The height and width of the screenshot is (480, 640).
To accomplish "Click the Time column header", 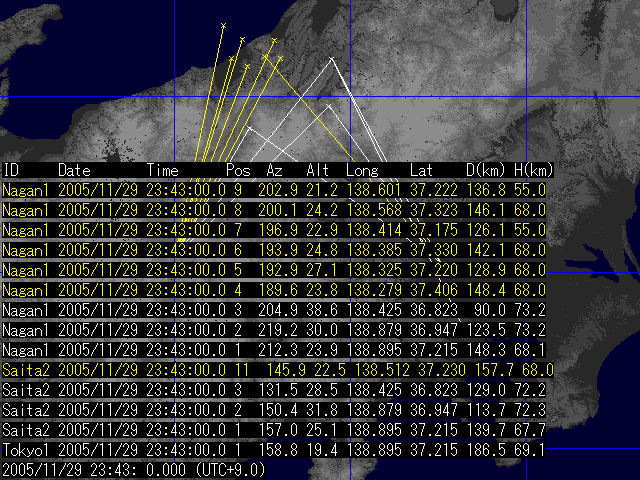I will [x=162, y=170].
